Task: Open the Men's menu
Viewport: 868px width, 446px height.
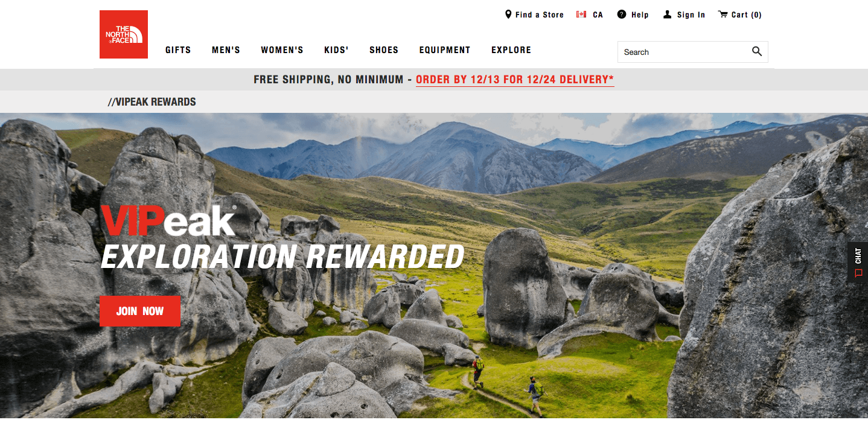Action: coord(226,50)
